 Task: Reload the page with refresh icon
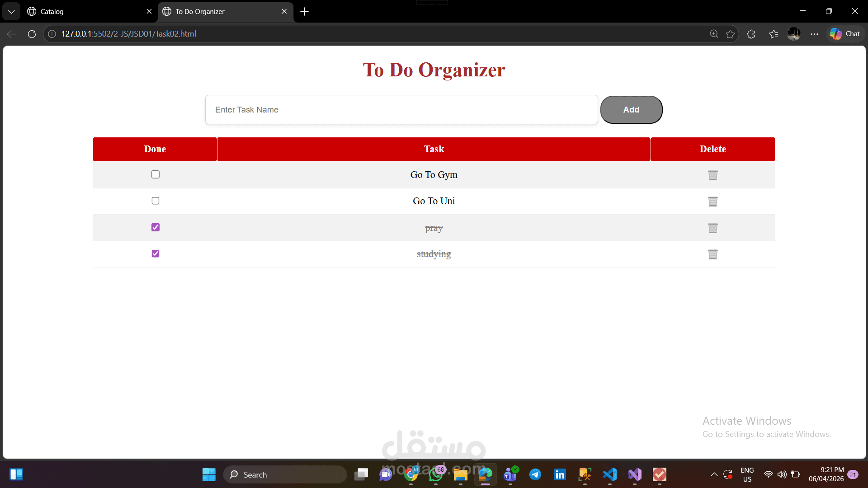[32, 34]
